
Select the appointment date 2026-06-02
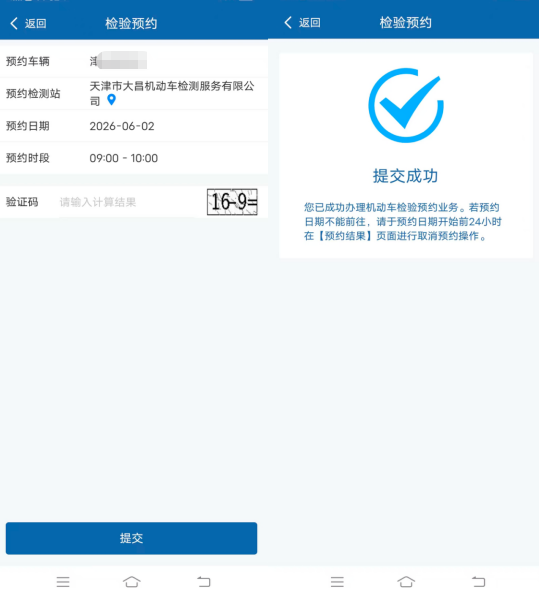point(122,126)
